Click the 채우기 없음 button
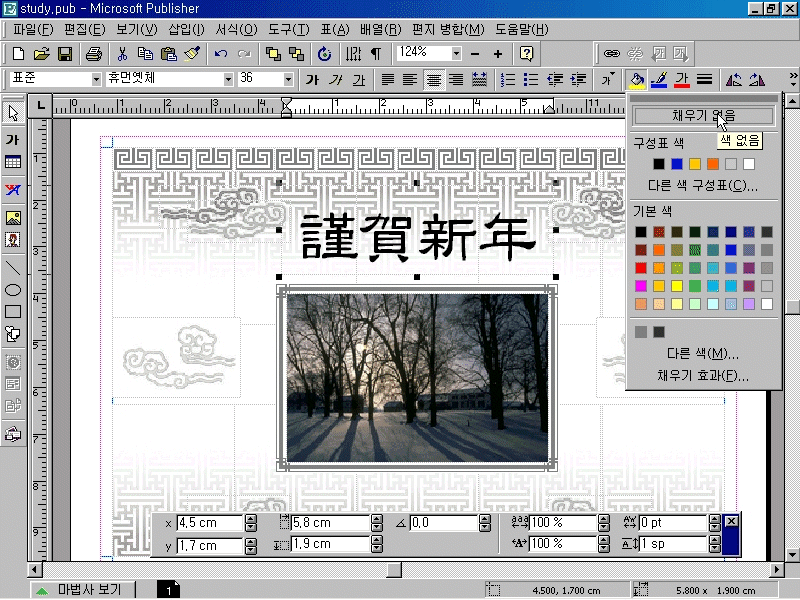This screenshot has width=800, height=600. coord(704,116)
